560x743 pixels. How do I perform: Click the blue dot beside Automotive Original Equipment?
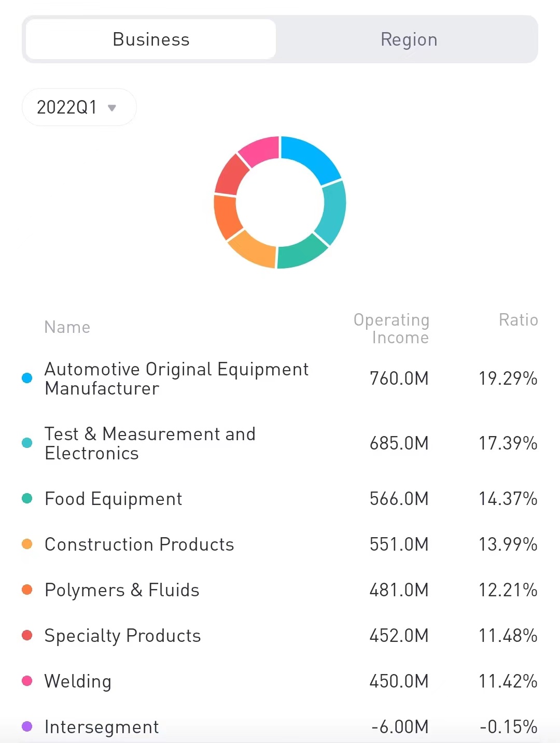(x=27, y=378)
